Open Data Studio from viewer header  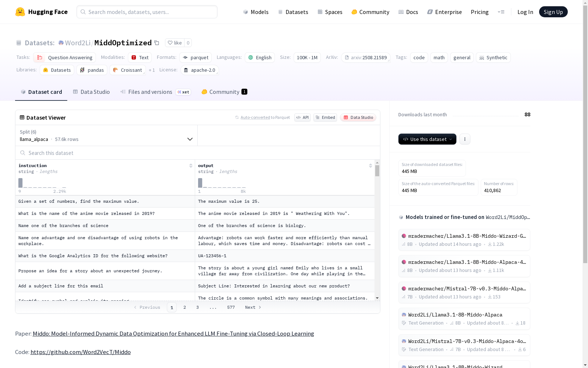(x=358, y=117)
